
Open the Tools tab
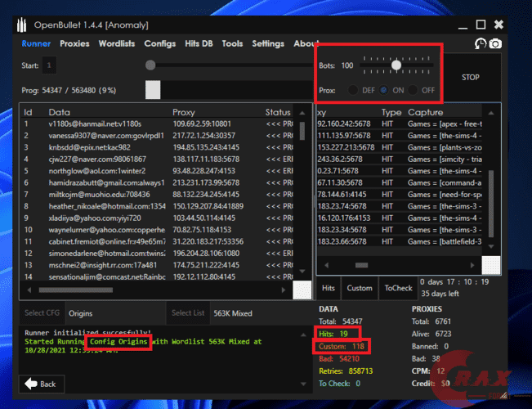coord(232,43)
